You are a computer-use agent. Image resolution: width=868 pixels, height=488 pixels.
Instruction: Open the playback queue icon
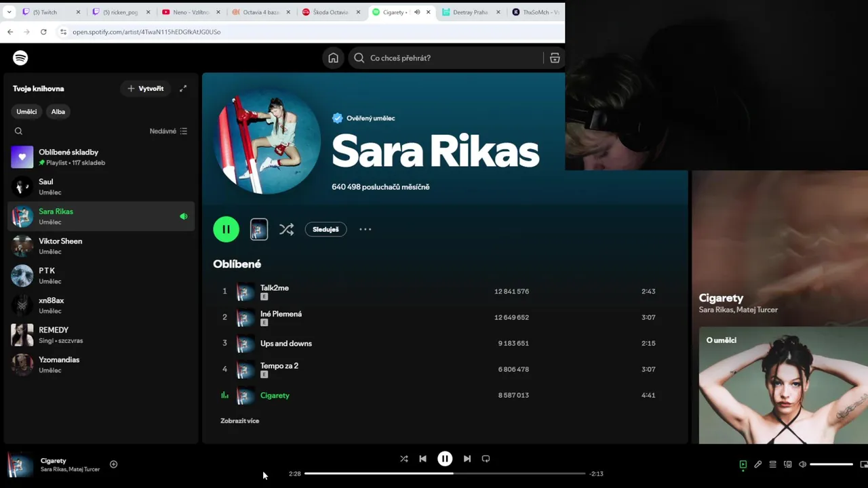coord(772,464)
